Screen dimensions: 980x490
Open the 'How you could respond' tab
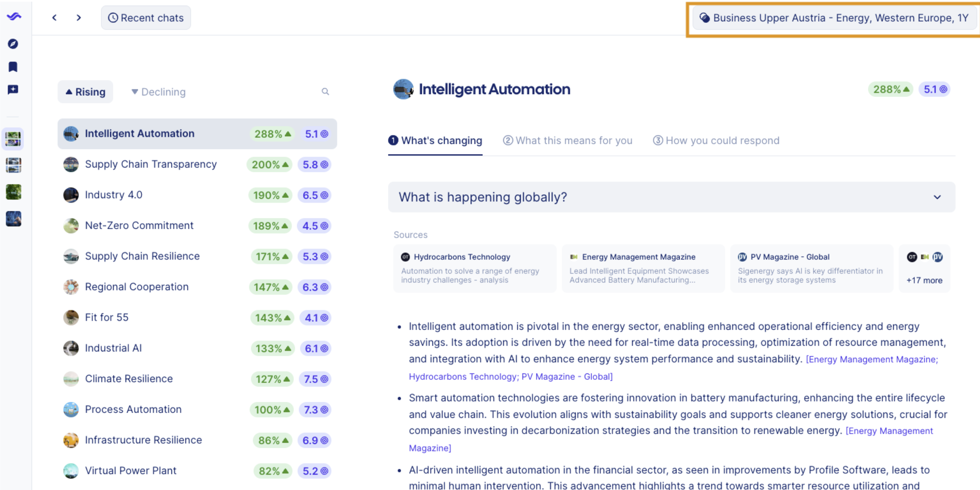[716, 141]
